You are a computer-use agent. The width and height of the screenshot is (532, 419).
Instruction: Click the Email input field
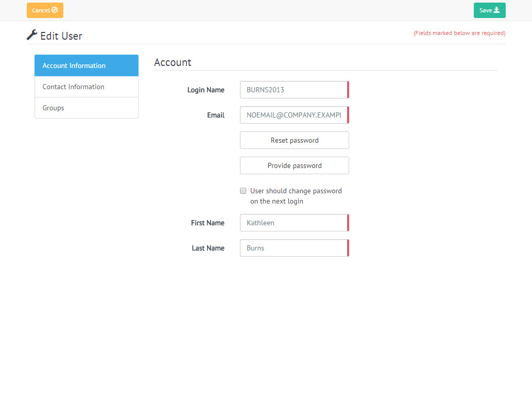click(x=294, y=115)
